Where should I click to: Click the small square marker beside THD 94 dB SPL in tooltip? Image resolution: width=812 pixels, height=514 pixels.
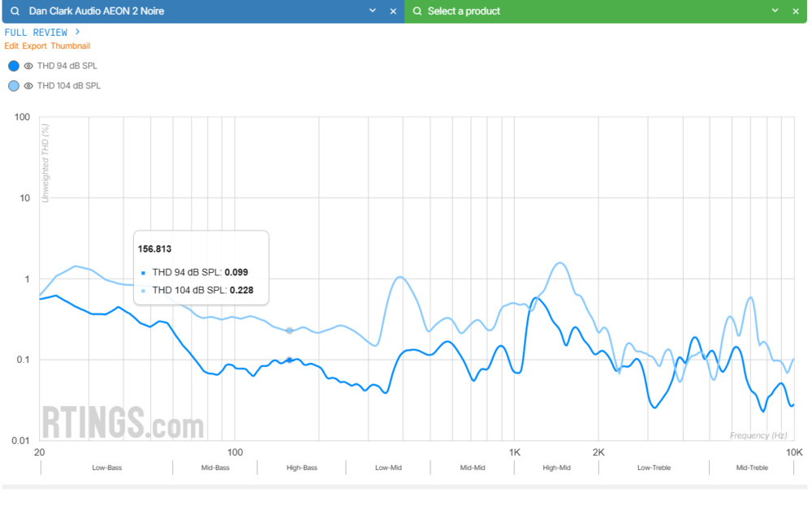144,272
